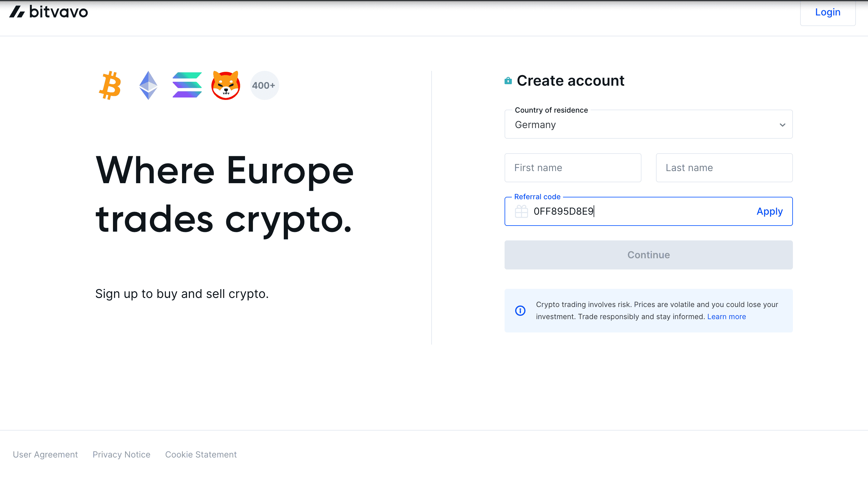The image size is (868, 479).
Task: Open the Country of residence dropdown
Action: click(x=648, y=124)
